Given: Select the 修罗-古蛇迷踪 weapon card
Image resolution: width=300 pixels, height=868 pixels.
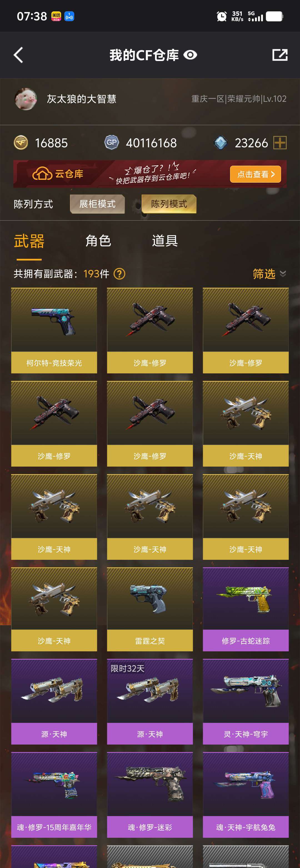Looking at the screenshot, I should pyautogui.click(x=246, y=609).
